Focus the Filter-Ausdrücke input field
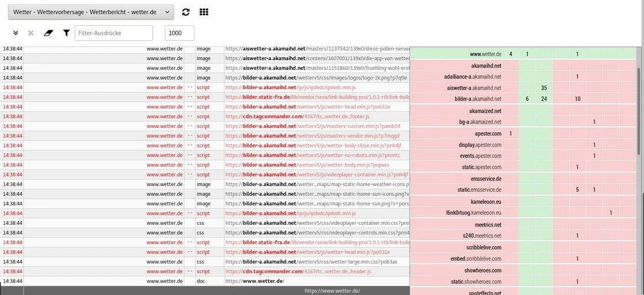Screen dimensions: 644x295 (x=114, y=33)
